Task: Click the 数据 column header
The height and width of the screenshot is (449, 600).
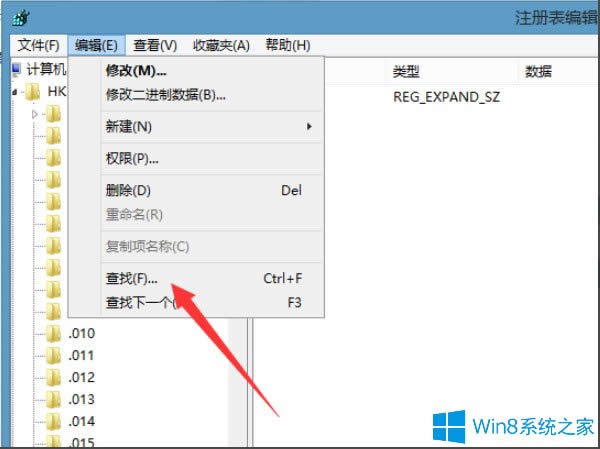Action: click(539, 72)
